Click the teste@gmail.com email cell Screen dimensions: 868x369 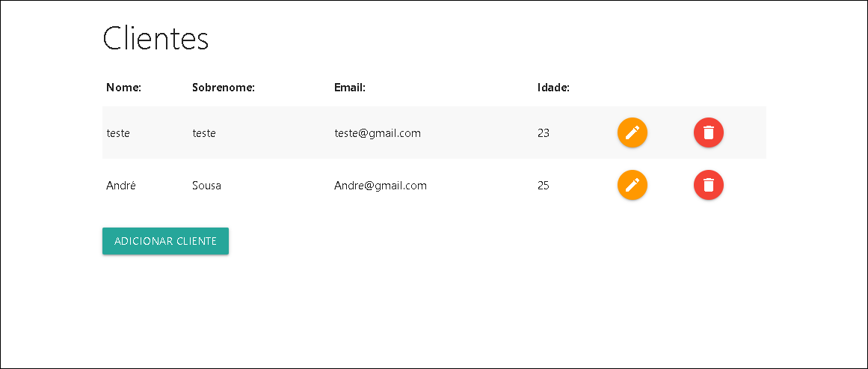tap(378, 133)
